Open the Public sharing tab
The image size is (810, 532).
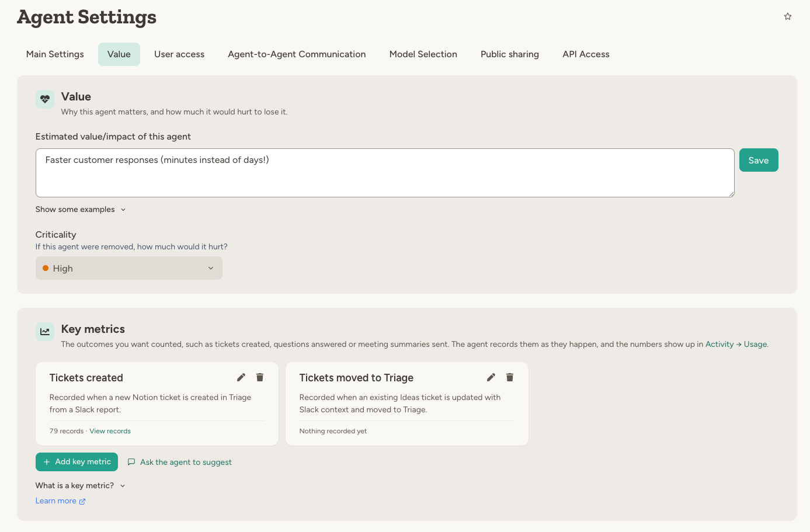(x=510, y=54)
